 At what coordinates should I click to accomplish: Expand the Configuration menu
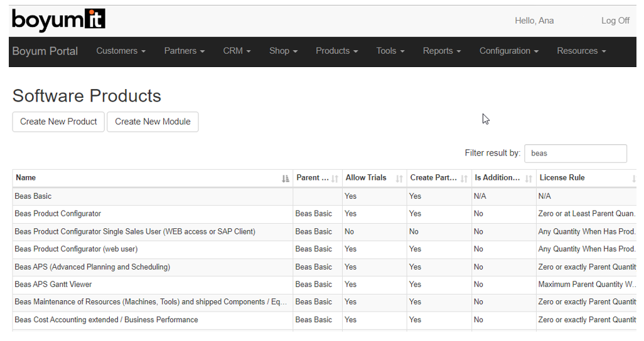click(508, 51)
